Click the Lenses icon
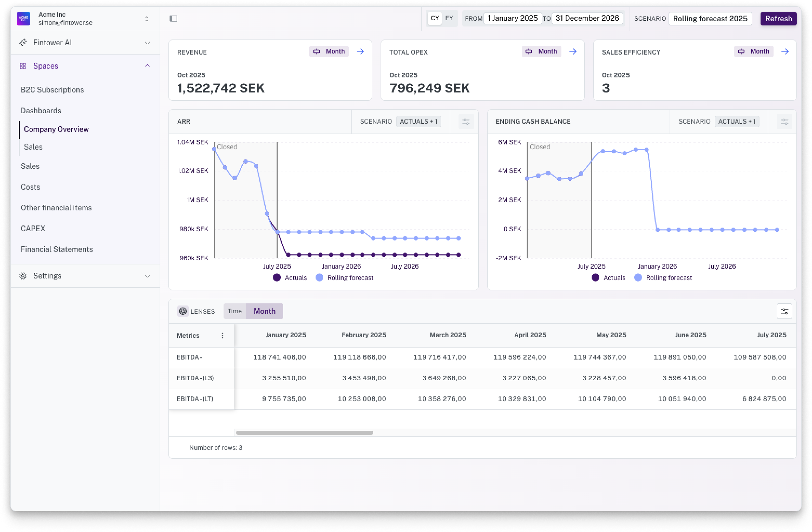Image resolution: width=812 pixels, height=532 pixels. coord(183,311)
